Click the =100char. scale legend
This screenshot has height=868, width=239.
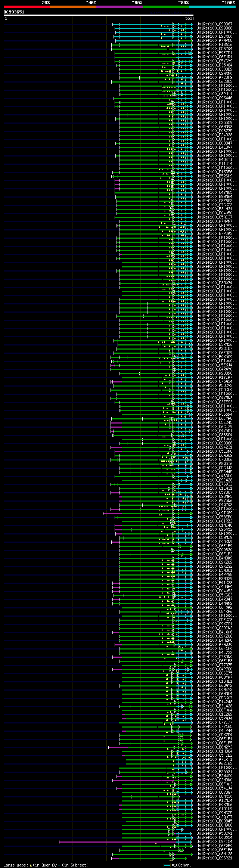[178, 865]
